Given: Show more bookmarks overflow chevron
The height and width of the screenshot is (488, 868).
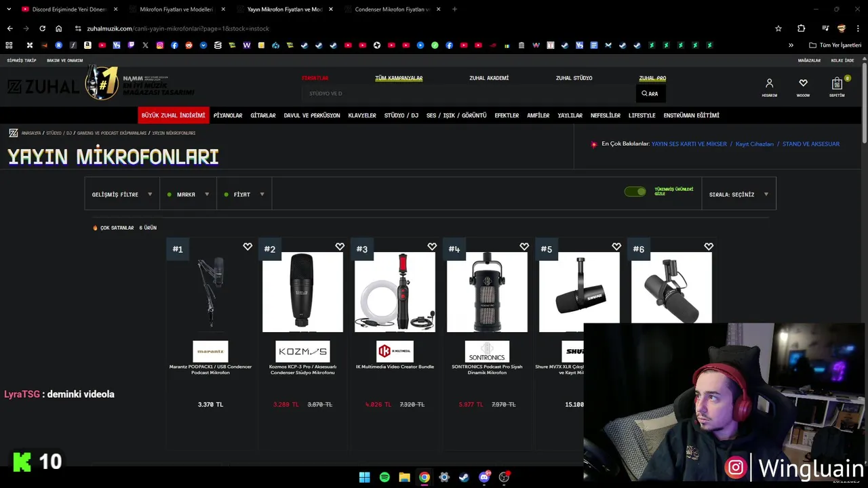Looking at the screenshot, I should [791, 45].
